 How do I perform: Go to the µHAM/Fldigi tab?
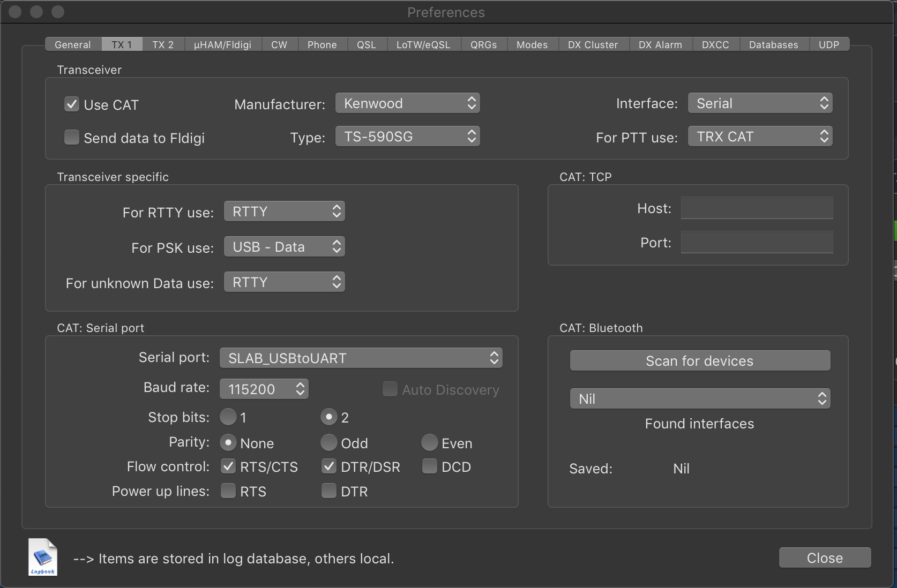tap(222, 44)
